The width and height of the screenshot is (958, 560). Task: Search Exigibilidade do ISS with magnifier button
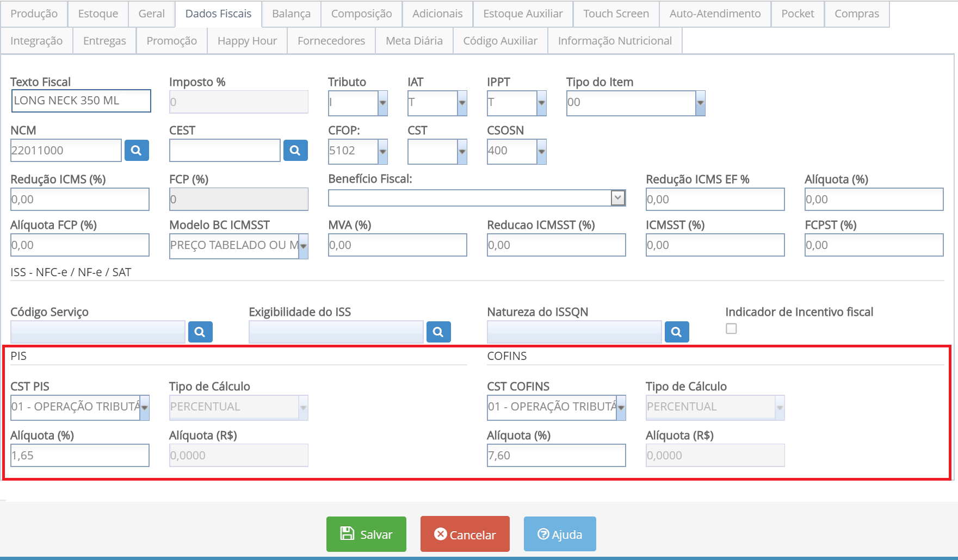[x=438, y=332]
